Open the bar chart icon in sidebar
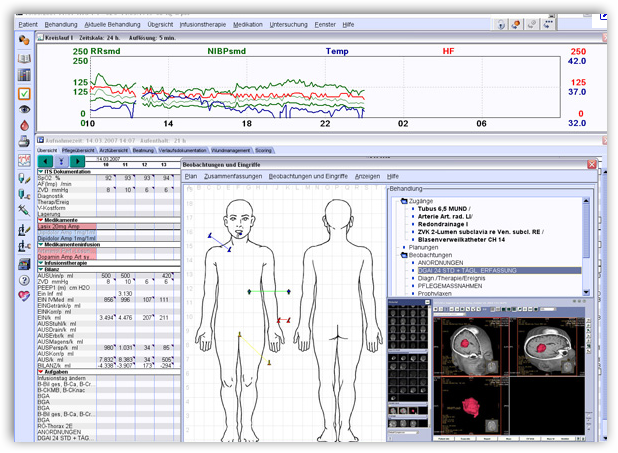 point(24,75)
